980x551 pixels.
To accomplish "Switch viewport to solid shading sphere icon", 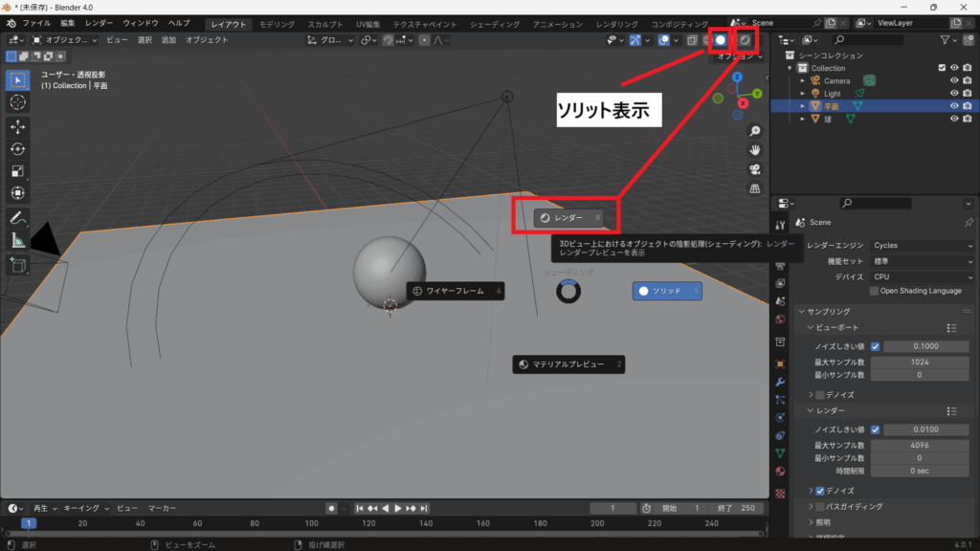I will click(x=721, y=40).
